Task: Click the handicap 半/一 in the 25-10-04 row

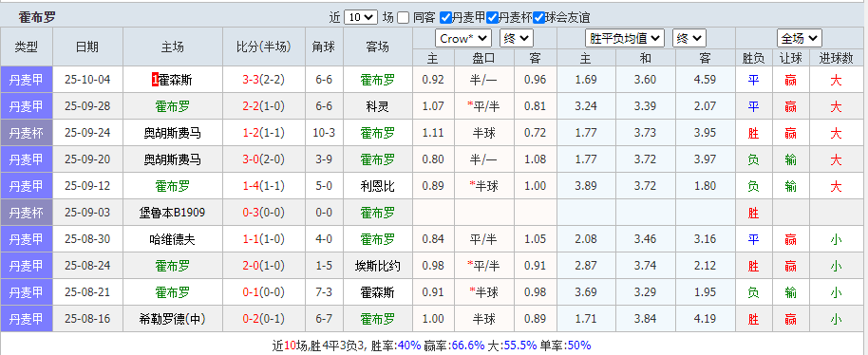Action: (484, 80)
